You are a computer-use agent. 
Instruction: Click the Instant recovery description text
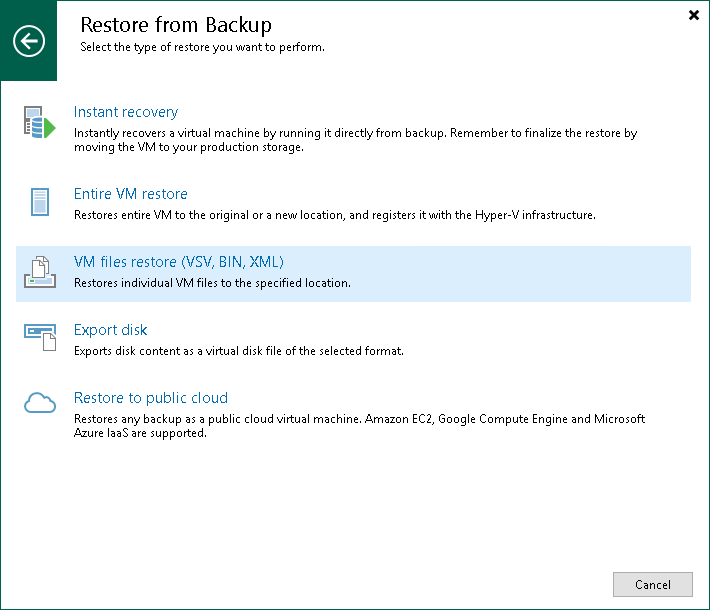pyautogui.click(x=355, y=140)
